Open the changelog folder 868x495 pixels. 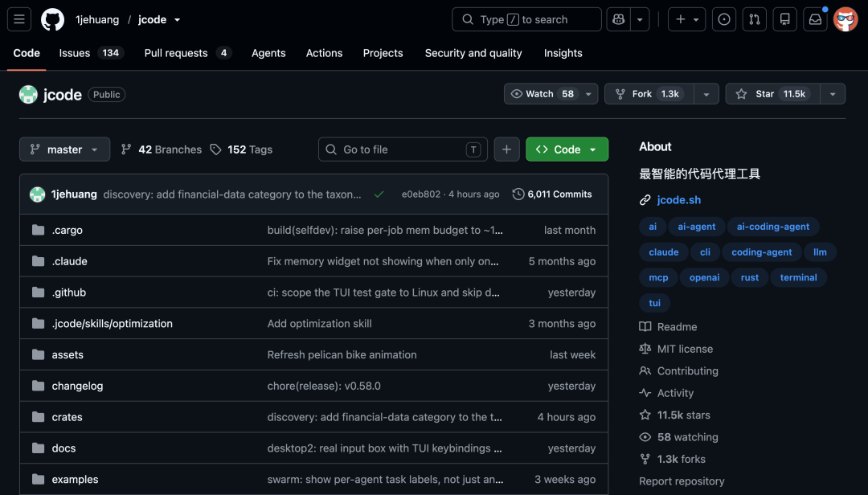pyautogui.click(x=77, y=386)
